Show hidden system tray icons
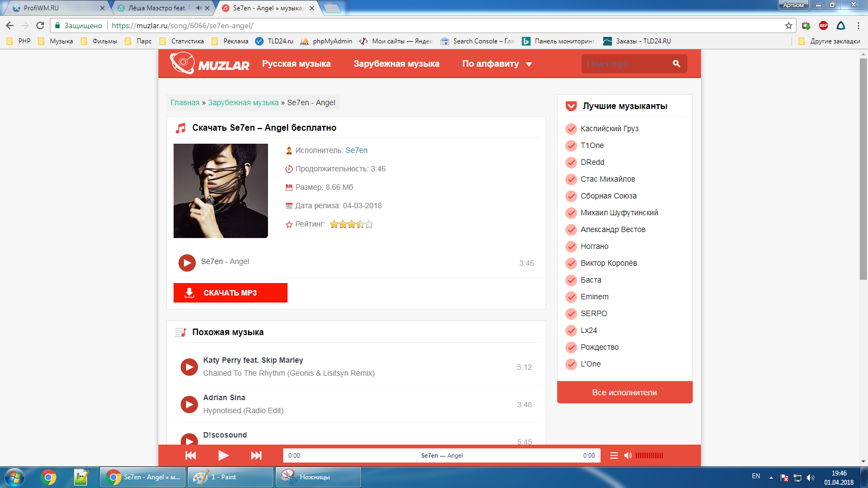The height and width of the screenshot is (488, 868). click(x=771, y=478)
